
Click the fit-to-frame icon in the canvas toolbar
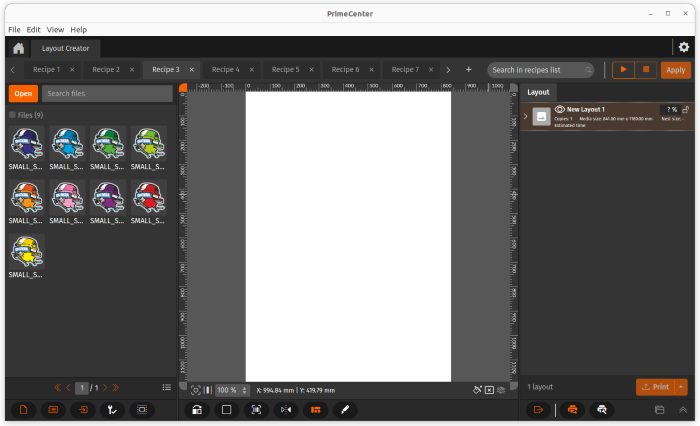click(x=256, y=410)
